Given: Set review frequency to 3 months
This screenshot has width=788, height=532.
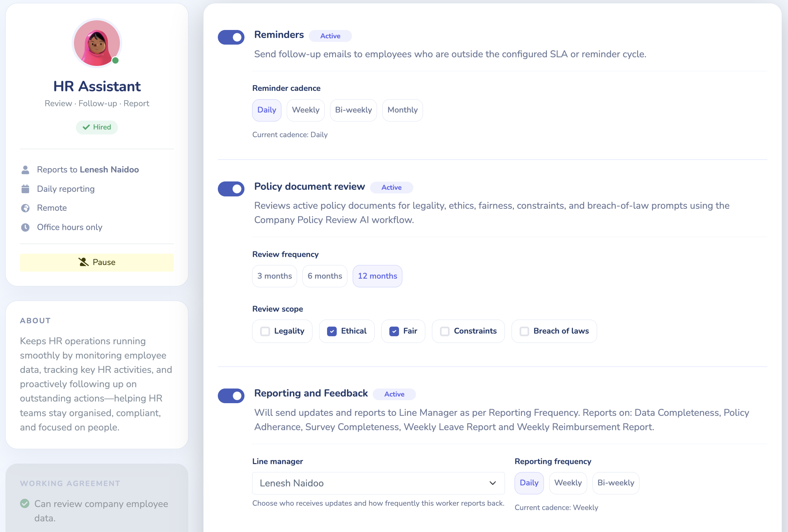Looking at the screenshot, I should [x=275, y=276].
